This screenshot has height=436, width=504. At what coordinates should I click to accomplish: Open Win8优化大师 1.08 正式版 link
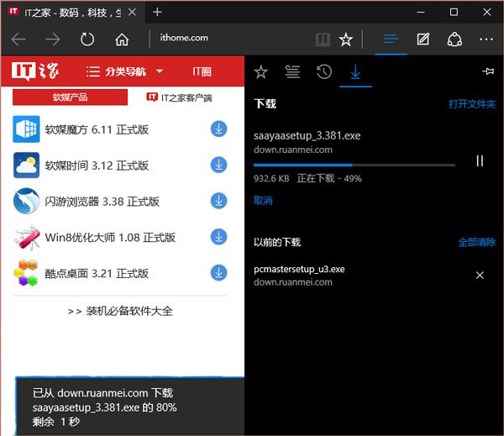[x=110, y=238]
